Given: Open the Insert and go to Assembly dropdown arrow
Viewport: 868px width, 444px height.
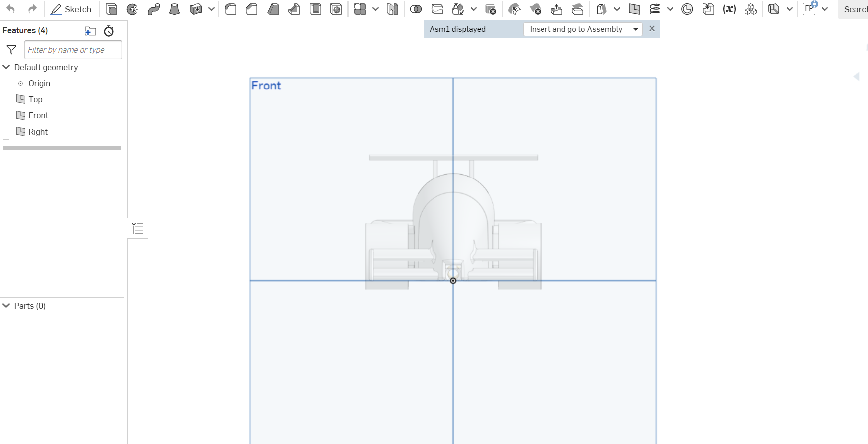Looking at the screenshot, I should [x=636, y=29].
